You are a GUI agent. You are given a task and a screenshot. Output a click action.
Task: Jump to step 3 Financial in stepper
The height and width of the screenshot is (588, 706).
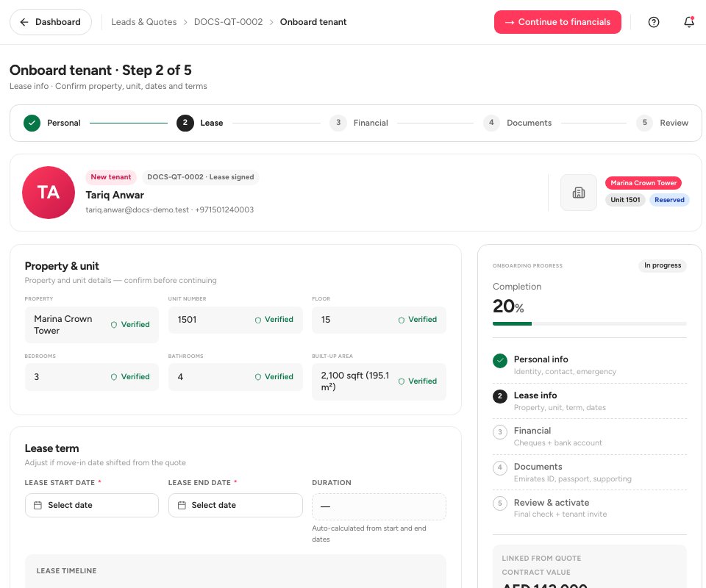pyautogui.click(x=359, y=123)
